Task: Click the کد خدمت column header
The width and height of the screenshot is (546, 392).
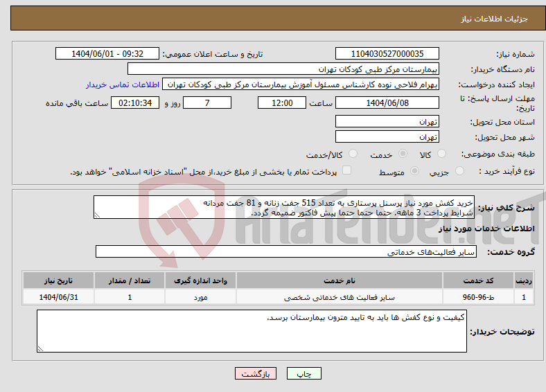Action: click(x=479, y=280)
